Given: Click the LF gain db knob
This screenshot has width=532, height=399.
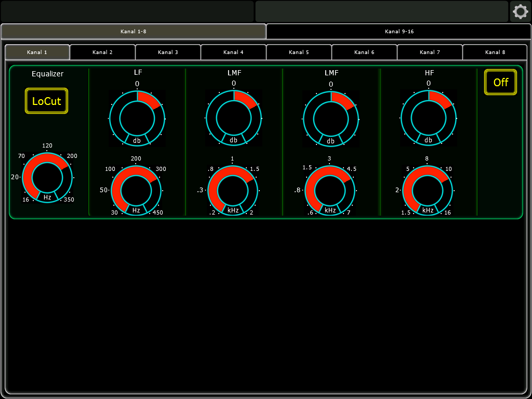Looking at the screenshot, I should tap(137, 118).
